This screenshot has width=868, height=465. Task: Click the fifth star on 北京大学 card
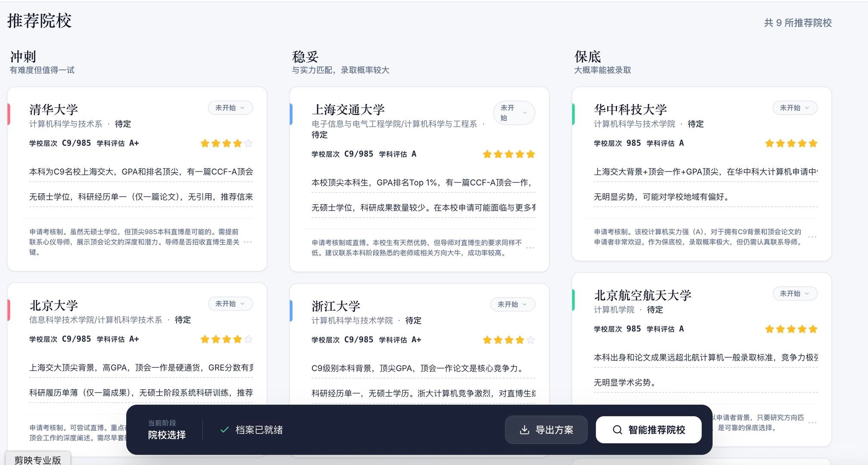[248, 339]
